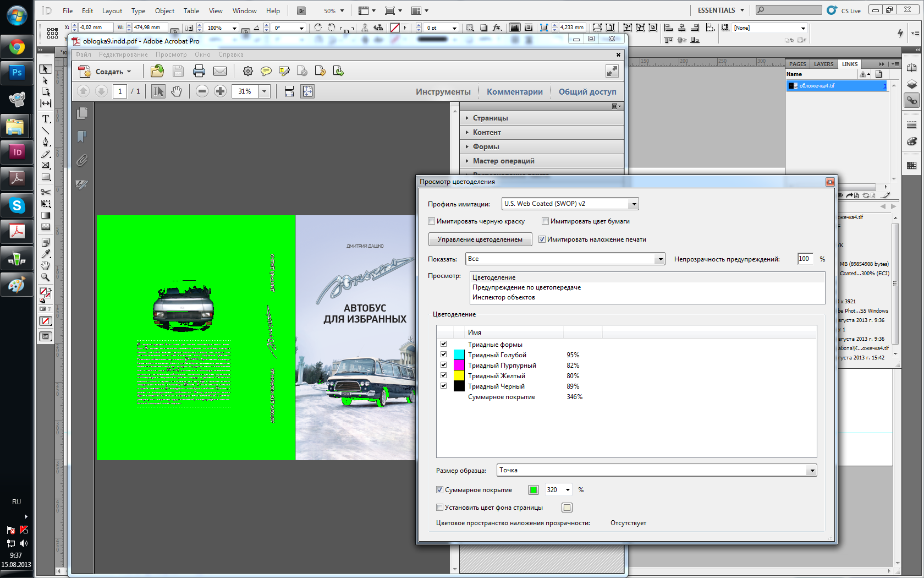Click the Acrobat Print icon

click(199, 71)
